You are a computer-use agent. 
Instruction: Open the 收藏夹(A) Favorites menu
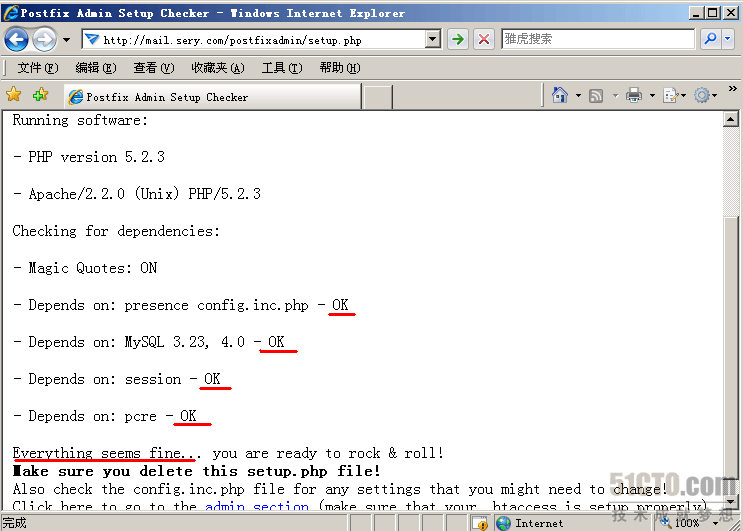pos(217,68)
